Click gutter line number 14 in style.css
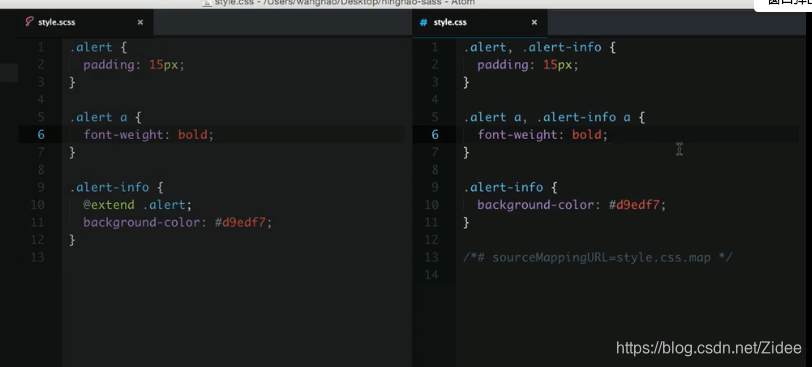812x367 pixels. [x=432, y=275]
